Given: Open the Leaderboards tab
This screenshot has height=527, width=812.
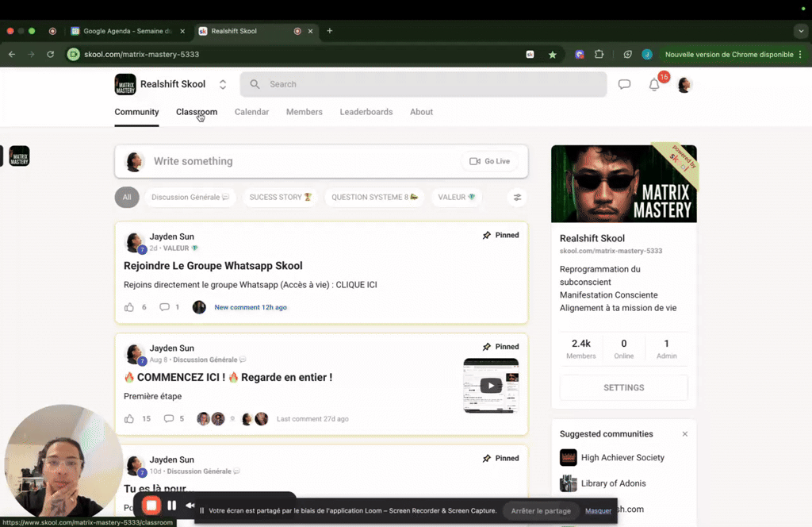Looking at the screenshot, I should [x=366, y=112].
